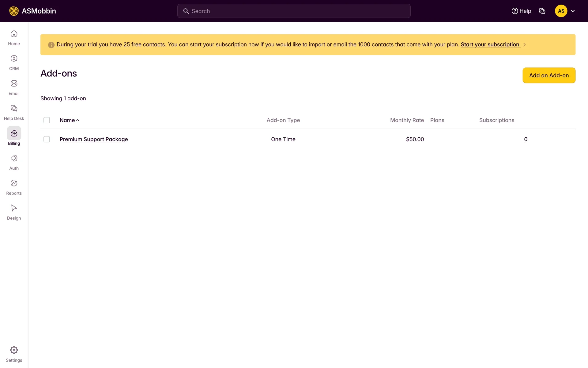The height and width of the screenshot is (368, 588).
Task: Check the select-all checkbox in table header
Action: (47, 120)
